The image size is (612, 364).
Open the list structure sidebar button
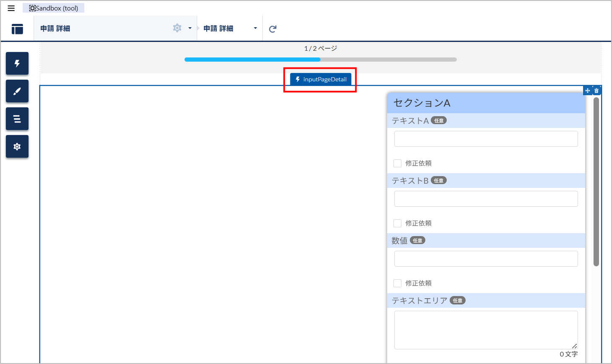(x=17, y=119)
